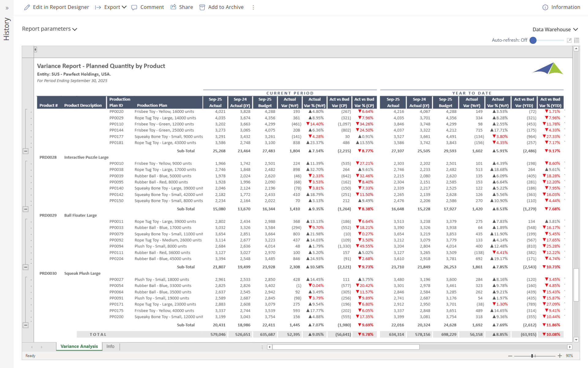Toggle the Auto-refresh switch

[533, 40]
